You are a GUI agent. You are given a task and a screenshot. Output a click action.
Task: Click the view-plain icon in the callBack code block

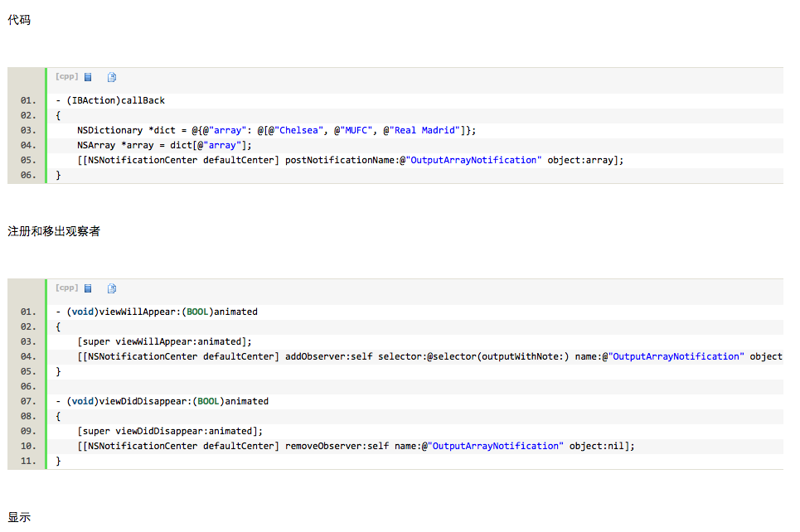(88, 77)
